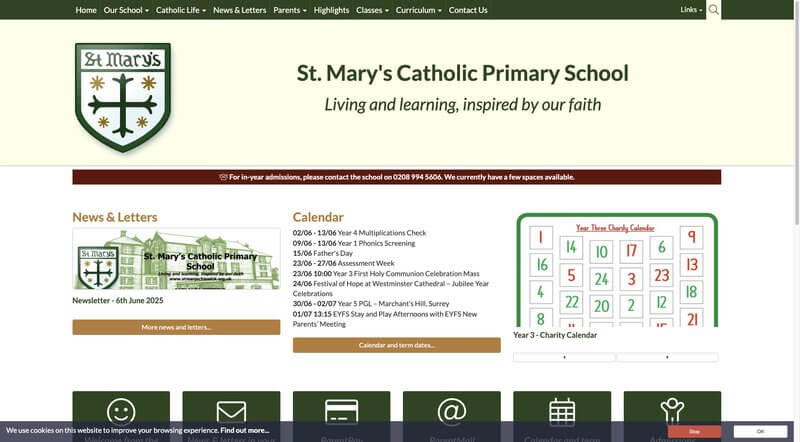800x442 pixels.
Task: Click the credit card ParentPay tile icon
Action: click(341, 412)
